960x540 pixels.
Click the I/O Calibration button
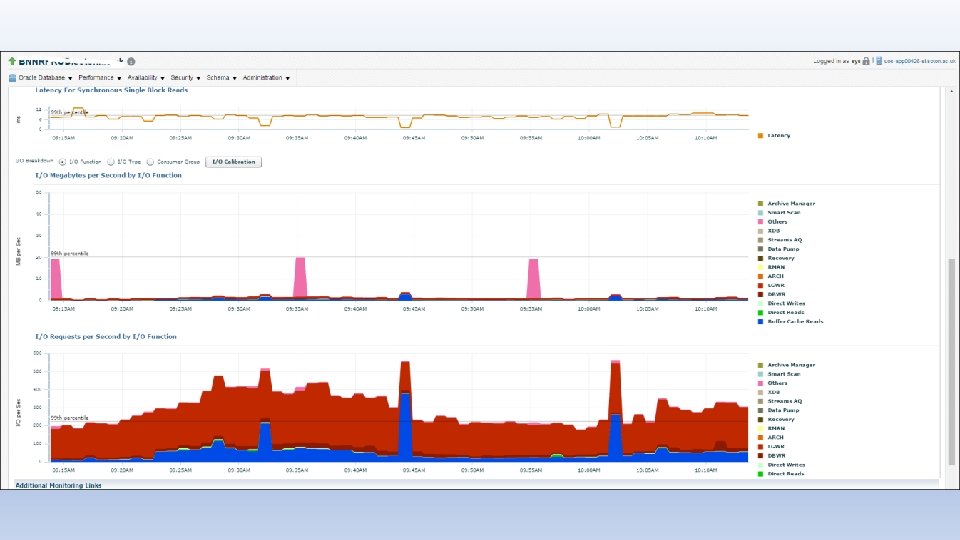[x=233, y=162]
